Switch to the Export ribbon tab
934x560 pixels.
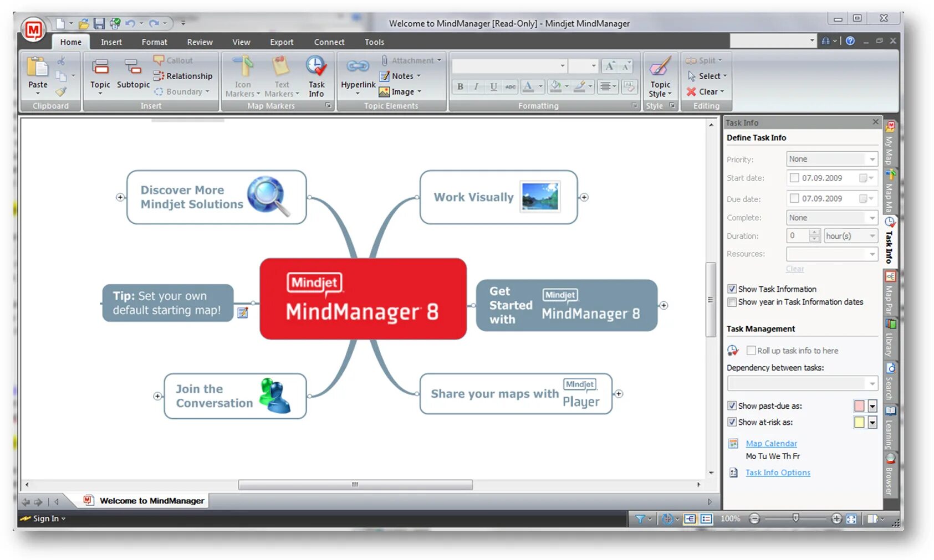pyautogui.click(x=282, y=42)
